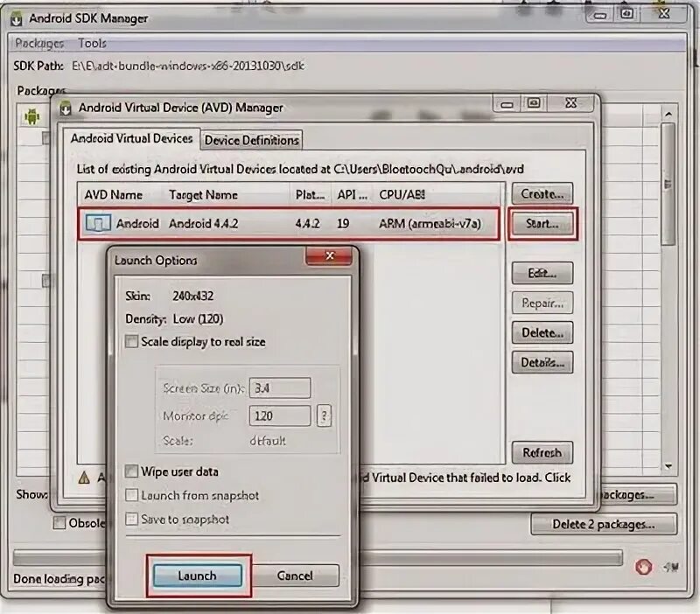700x614 pixels.
Task: Maximize the AVD Manager window
Action: 534,104
